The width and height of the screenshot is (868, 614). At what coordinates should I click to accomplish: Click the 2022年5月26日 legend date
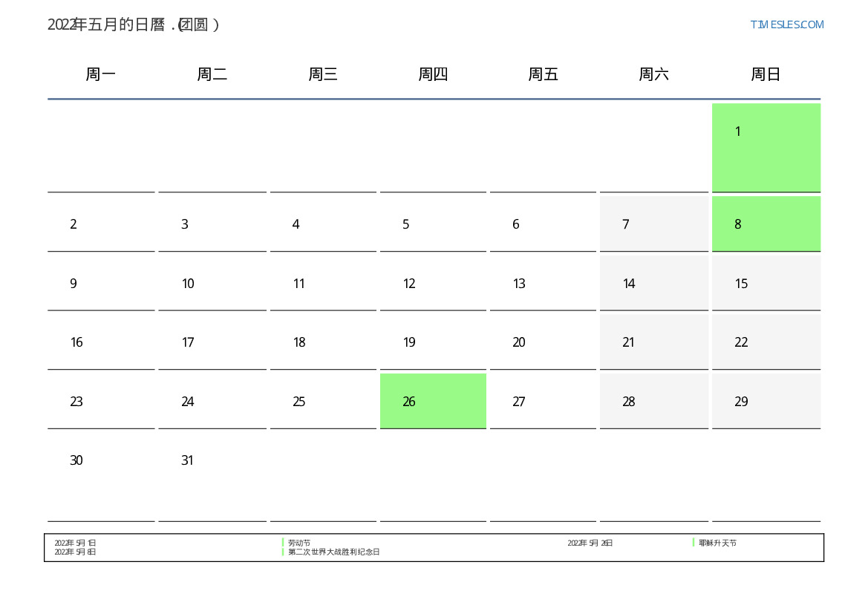pyautogui.click(x=590, y=543)
